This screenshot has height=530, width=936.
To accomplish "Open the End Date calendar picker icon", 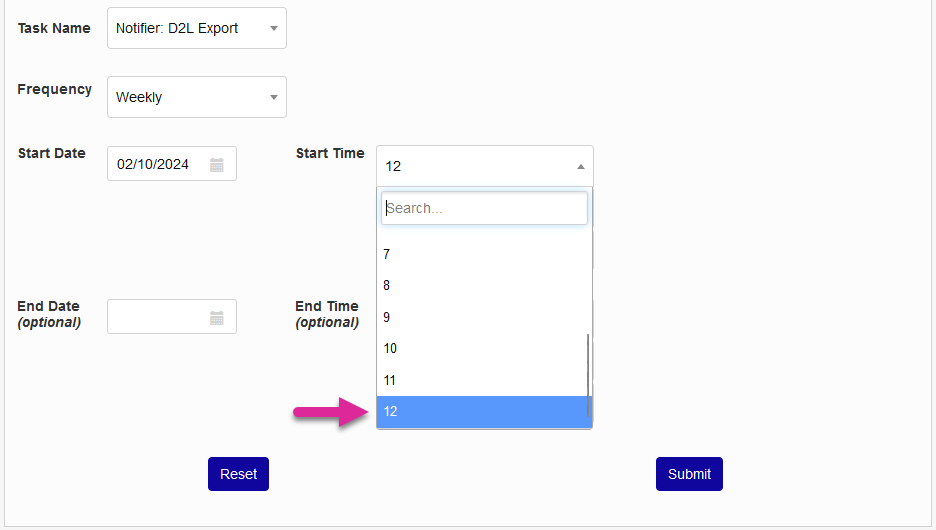I will tap(217, 318).
